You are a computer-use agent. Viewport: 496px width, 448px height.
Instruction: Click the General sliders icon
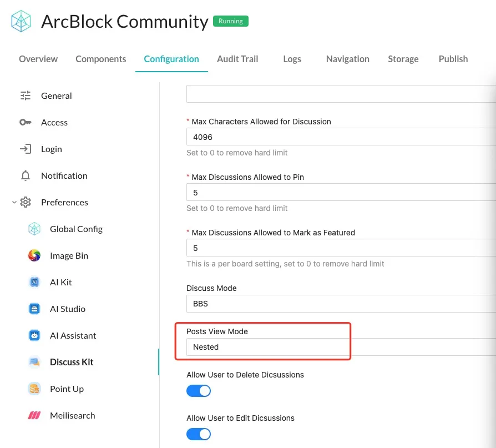(26, 95)
